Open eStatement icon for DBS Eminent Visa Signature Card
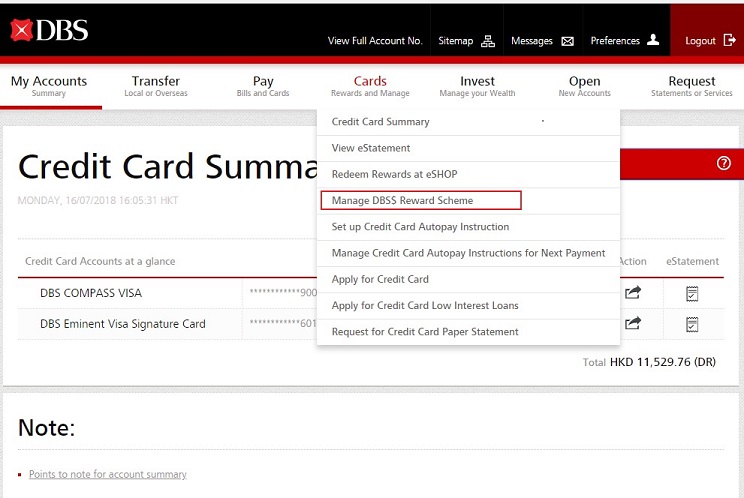This screenshot has width=744, height=498. point(692,324)
